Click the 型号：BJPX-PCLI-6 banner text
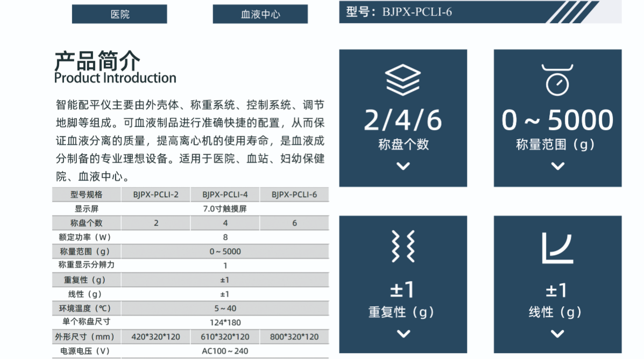The image size is (644, 359). [x=399, y=12]
